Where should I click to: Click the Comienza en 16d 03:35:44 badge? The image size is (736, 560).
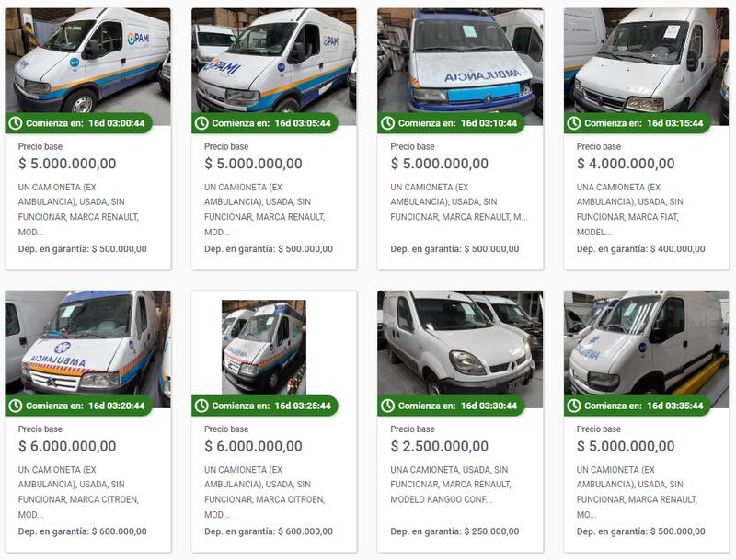tap(638, 406)
